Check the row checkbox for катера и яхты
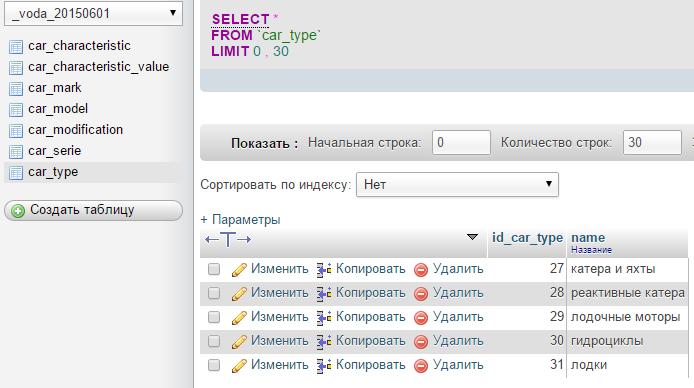Screen dimensions: 694x388 (214, 269)
